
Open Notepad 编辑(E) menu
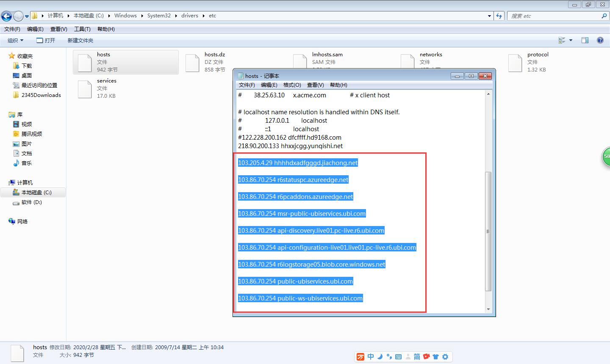point(269,85)
